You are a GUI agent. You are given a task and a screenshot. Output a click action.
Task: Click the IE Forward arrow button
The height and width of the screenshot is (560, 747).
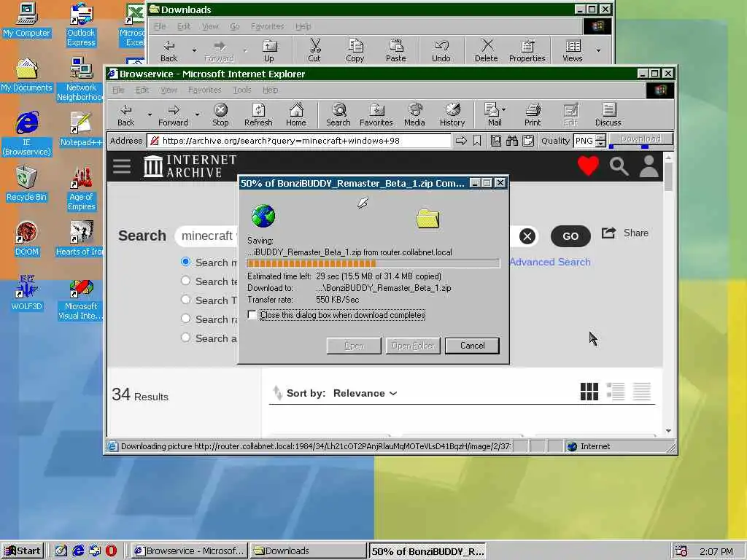coord(173,114)
